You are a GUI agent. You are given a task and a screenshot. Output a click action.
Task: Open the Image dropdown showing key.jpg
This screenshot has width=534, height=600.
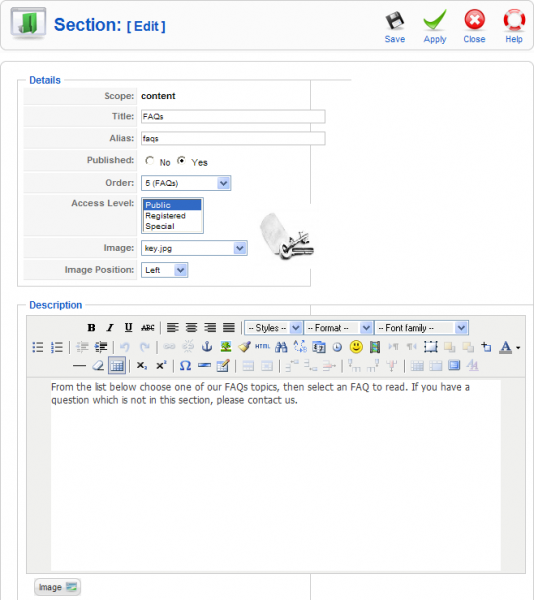coord(194,248)
